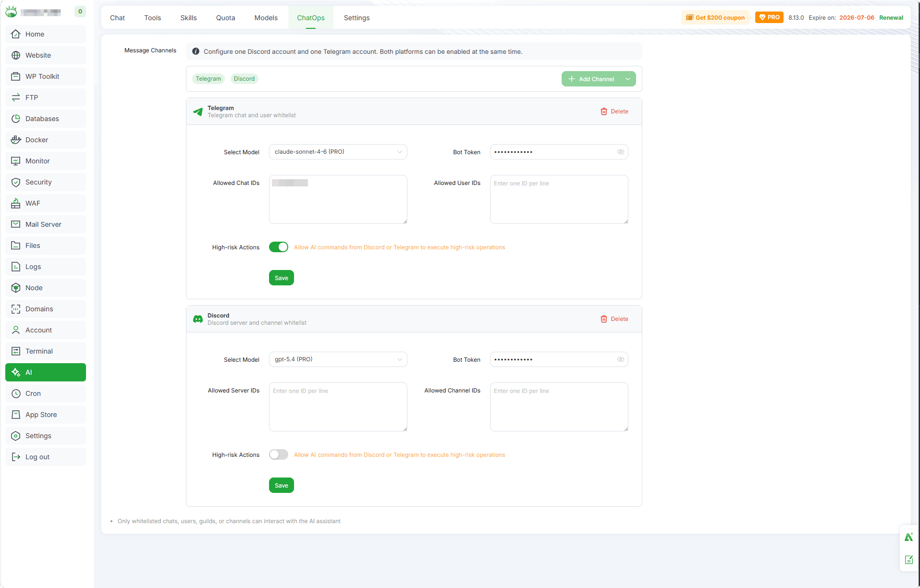
Task: Open the Security shield icon
Action: pyautogui.click(x=16, y=182)
